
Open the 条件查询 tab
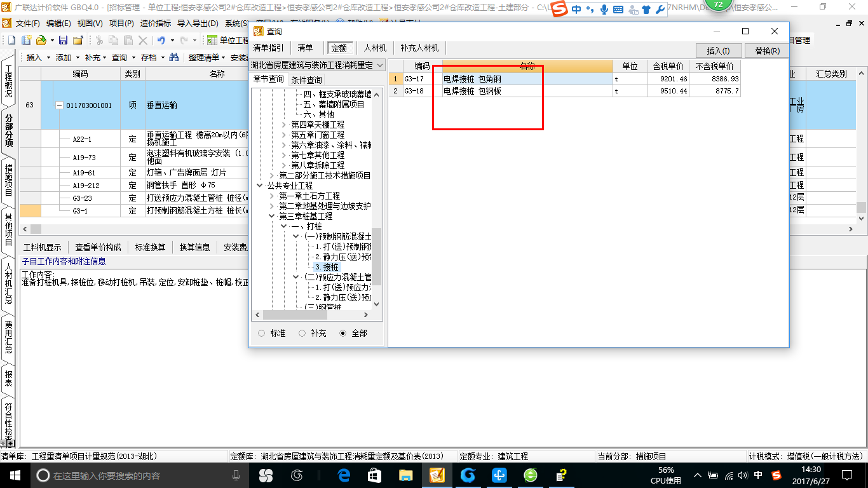(x=306, y=80)
